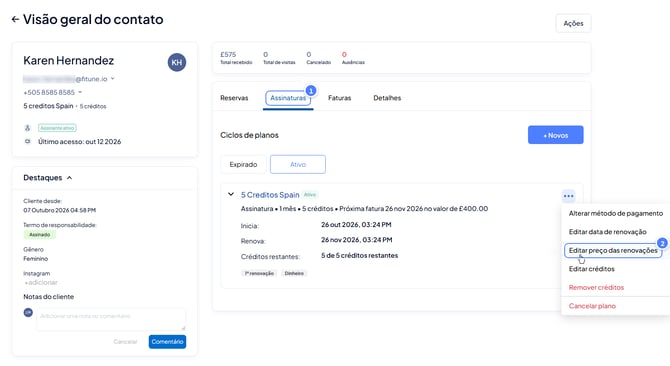The image size is (670, 366).
Task: Click the 5 de 5 créditos restantes text
Action: [x=359, y=255]
